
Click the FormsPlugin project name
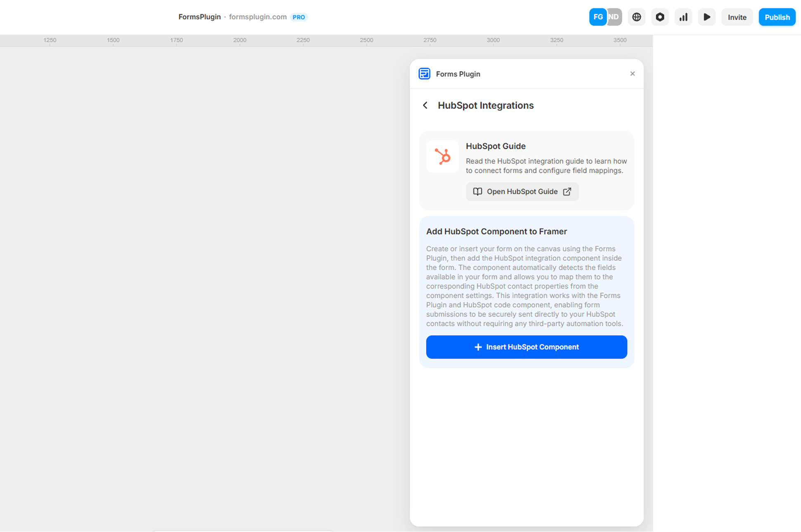pos(199,17)
